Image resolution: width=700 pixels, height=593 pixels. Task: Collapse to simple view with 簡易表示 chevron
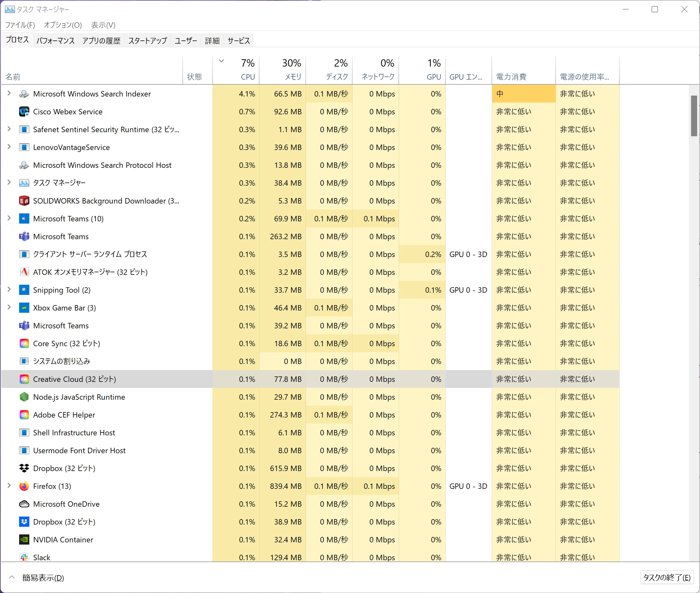tap(12, 577)
